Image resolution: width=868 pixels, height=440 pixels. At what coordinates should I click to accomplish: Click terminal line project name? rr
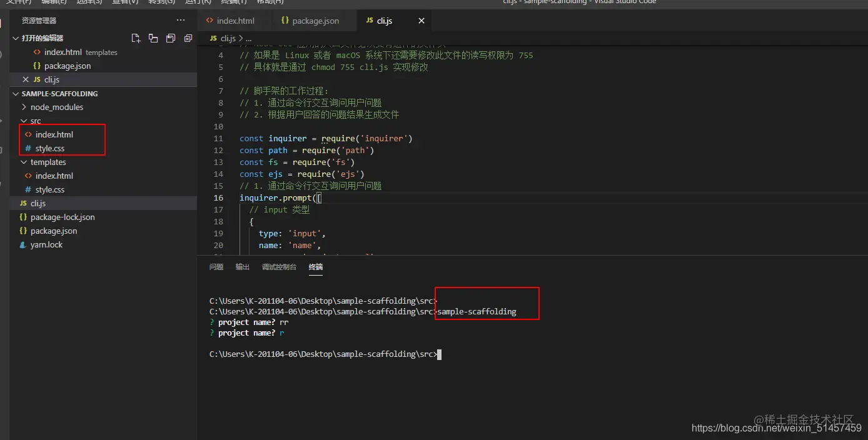tap(249, 322)
